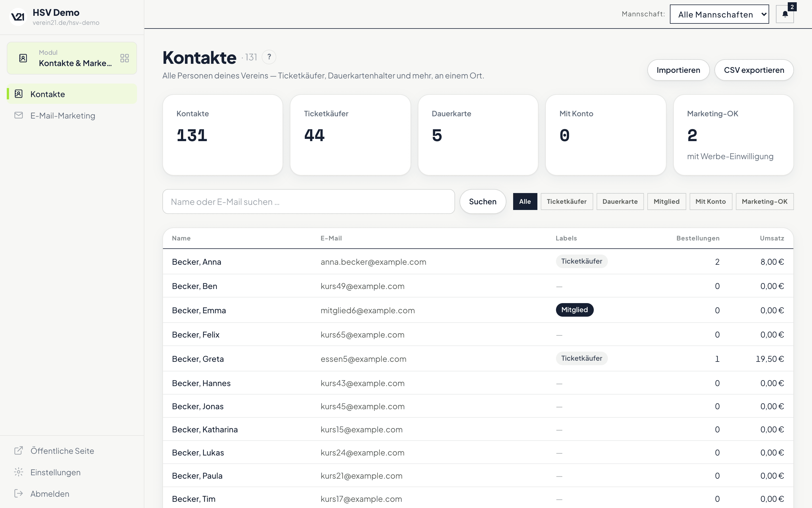
Task: Click the HSV Demo club name
Action: pos(56,12)
